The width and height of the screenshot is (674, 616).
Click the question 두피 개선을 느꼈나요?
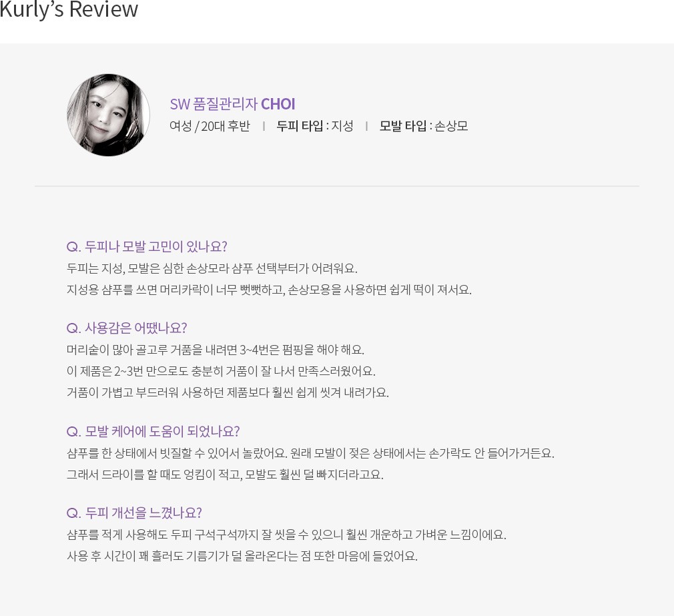(135, 513)
